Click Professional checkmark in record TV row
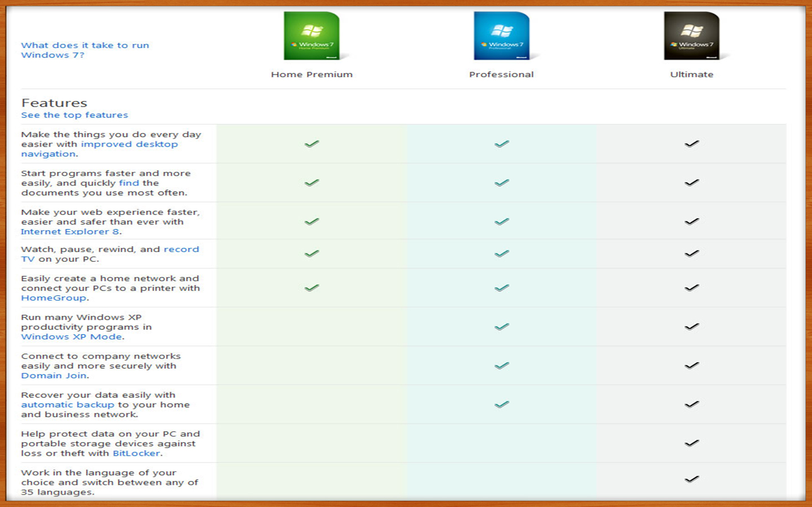The width and height of the screenshot is (812, 507). point(502,254)
